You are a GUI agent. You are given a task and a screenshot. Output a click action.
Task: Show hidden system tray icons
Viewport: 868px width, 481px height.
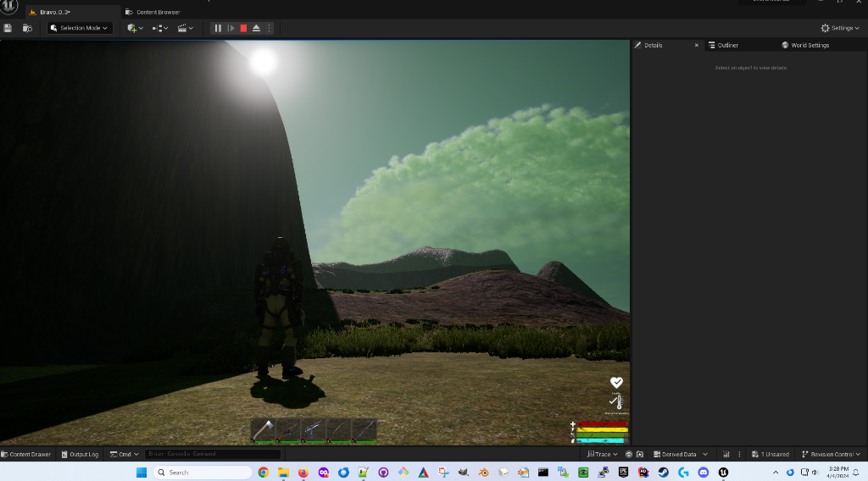click(776, 473)
